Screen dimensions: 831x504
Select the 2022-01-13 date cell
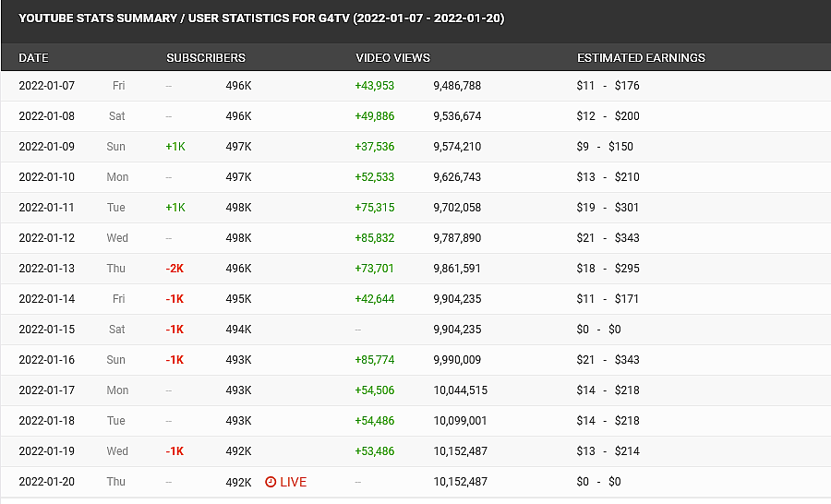46,269
